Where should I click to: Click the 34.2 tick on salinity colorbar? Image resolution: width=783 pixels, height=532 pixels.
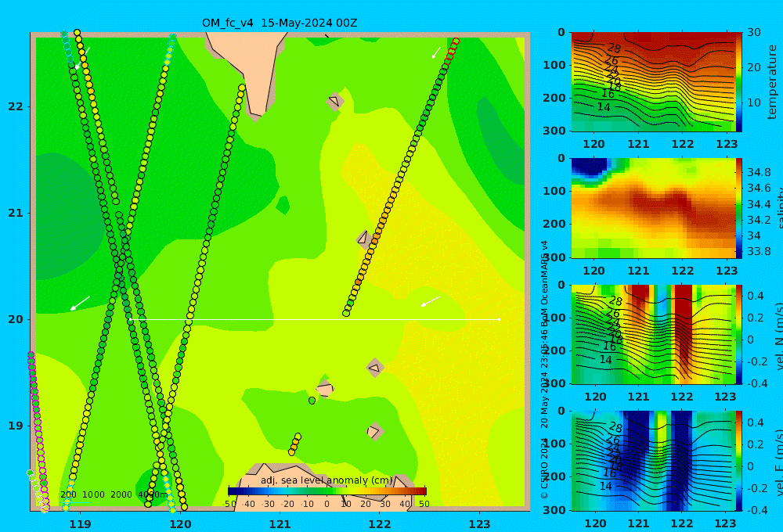click(759, 220)
